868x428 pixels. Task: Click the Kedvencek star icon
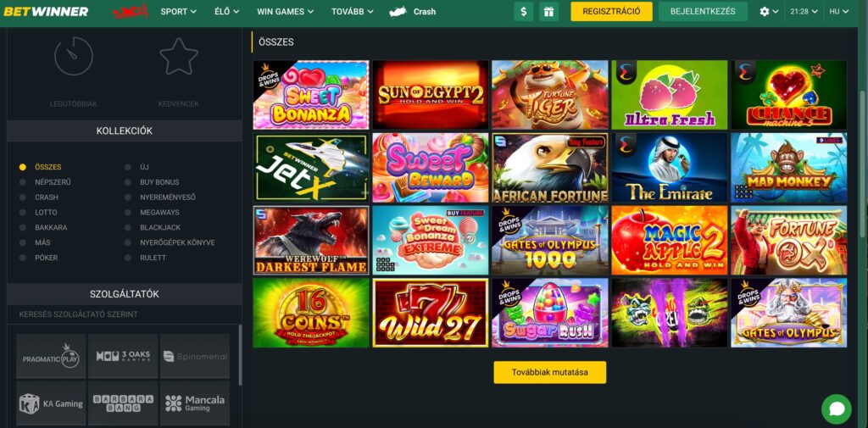pos(179,56)
